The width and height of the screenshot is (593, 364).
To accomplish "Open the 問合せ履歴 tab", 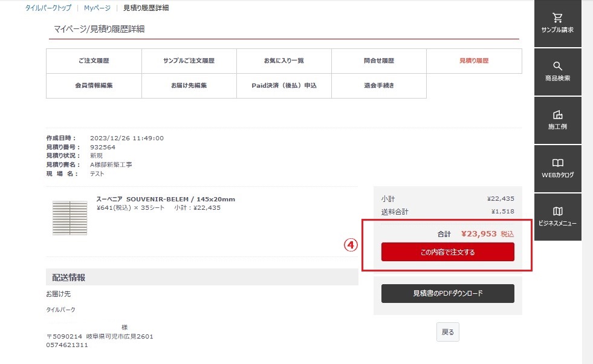I will 378,60.
